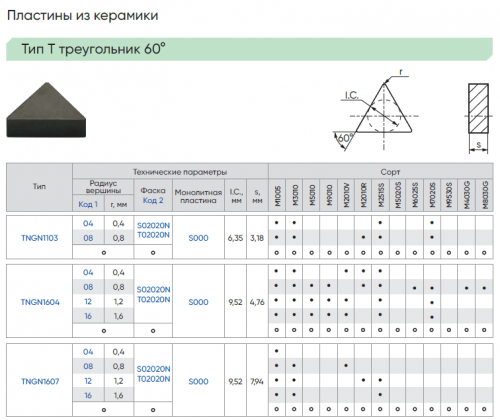Screen dimensions: 500x420
Task: Select the M2515S grade column header
Action: [381, 195]
